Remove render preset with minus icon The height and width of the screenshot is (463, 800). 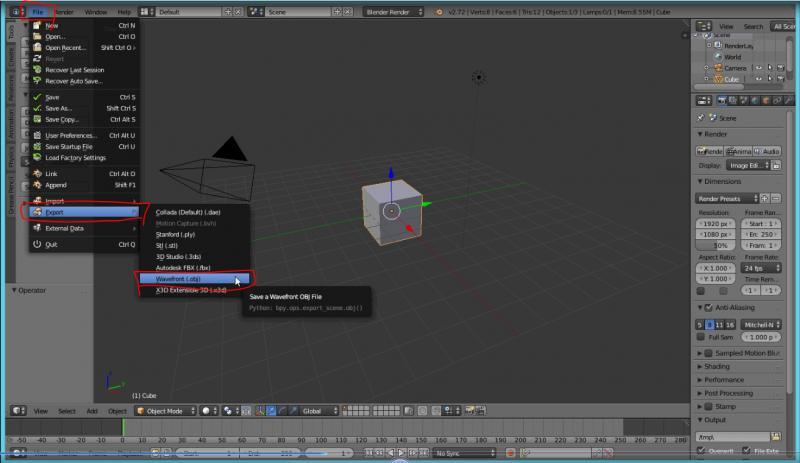[776, 198]
